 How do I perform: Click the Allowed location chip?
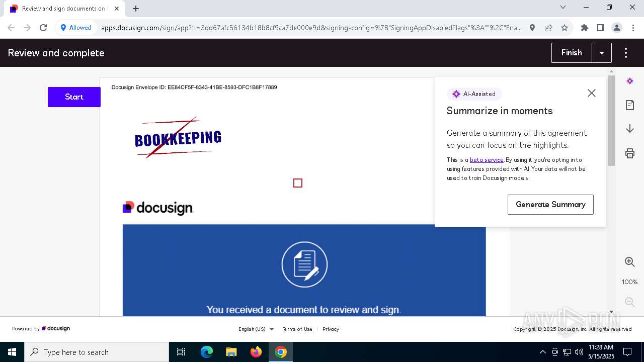pyautogui.click(x=75, y=28)
